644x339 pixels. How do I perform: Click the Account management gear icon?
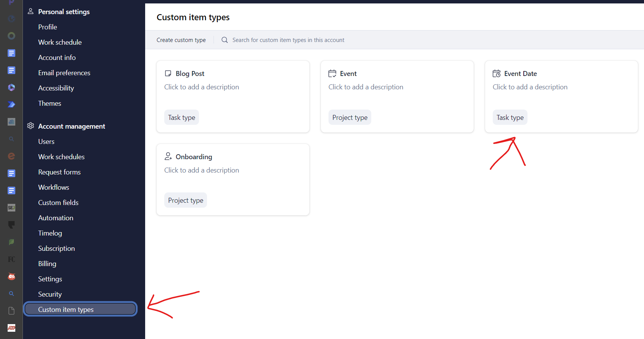pyautogui.click(x=31, y=126)
